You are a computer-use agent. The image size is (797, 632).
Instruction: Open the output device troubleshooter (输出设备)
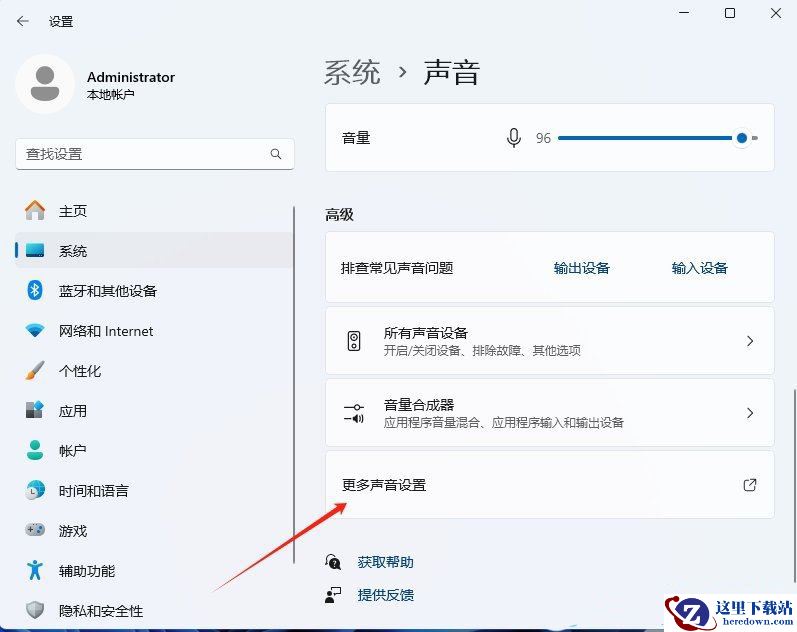click(x=581, y=268)
